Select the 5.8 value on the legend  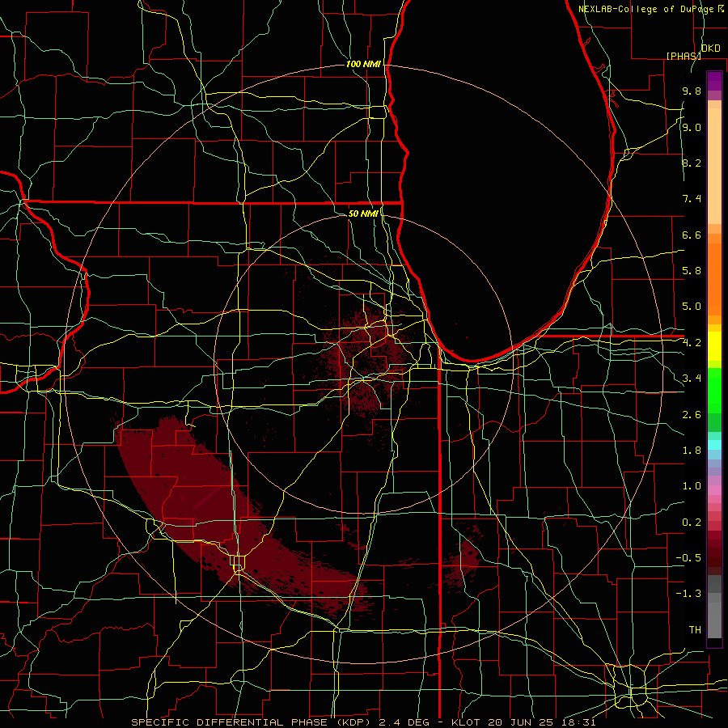coord(692,271)
